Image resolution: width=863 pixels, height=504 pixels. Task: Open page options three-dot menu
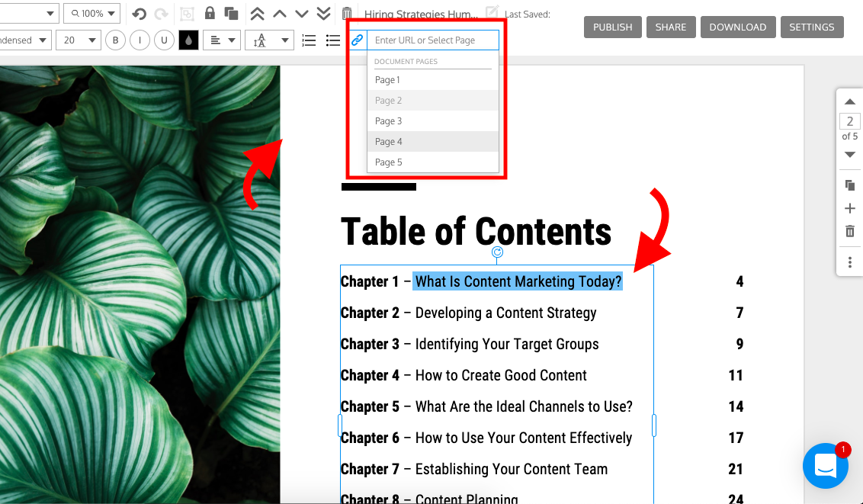coord(850,262)
